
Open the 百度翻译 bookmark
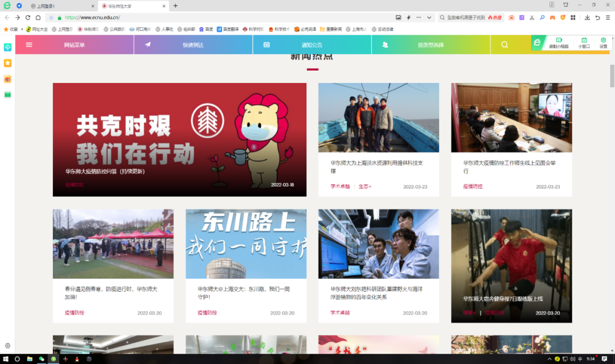[x=227, y=29]
